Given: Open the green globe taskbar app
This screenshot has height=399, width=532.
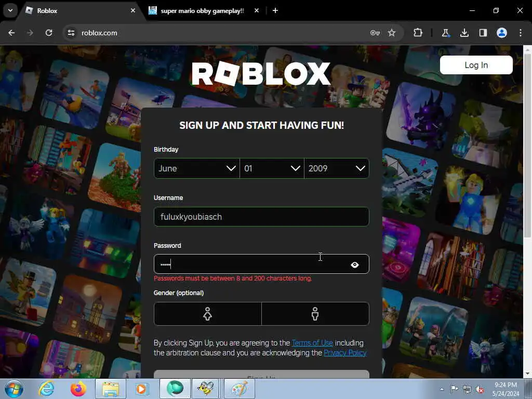Looking at the screenshot, I should point(175,389).
